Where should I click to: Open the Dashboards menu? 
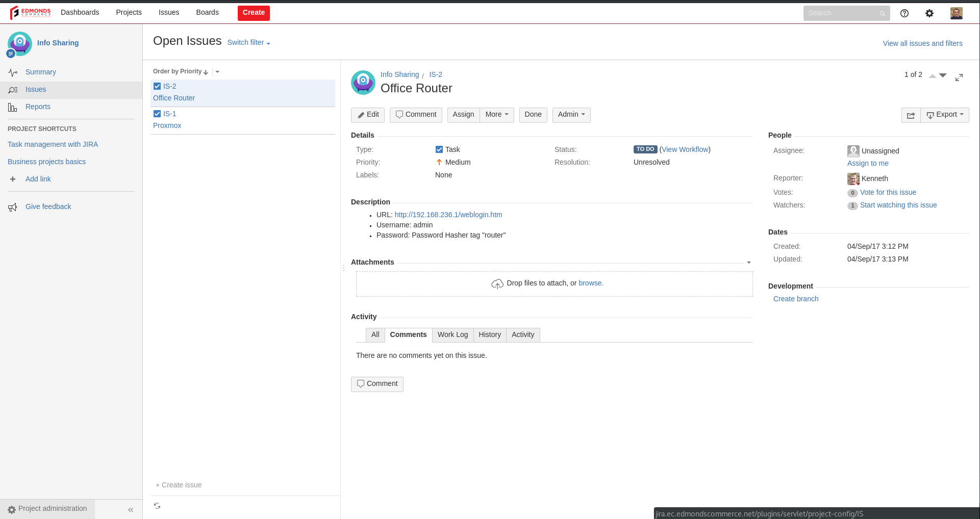(x=80, y=12)
